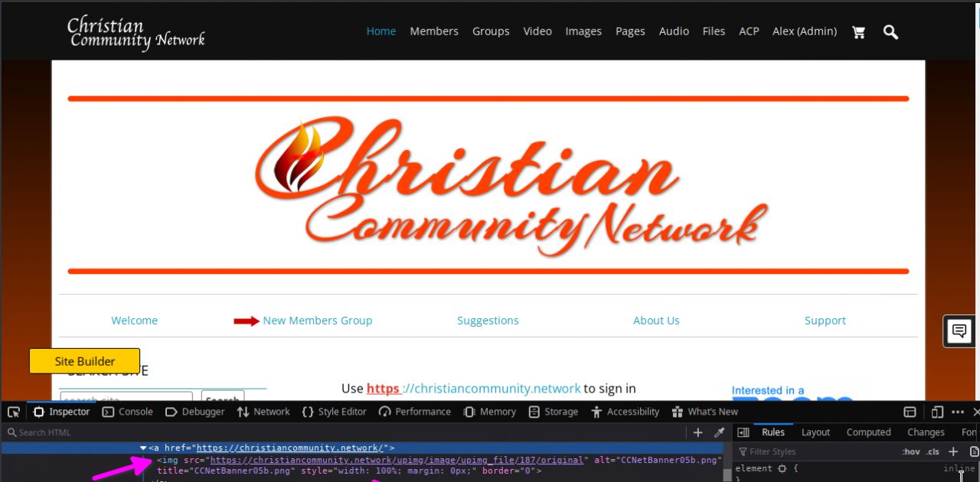This screenshot has height=482, width=980.
Task: Open Images in site menu
Action: tap(583, 31)
